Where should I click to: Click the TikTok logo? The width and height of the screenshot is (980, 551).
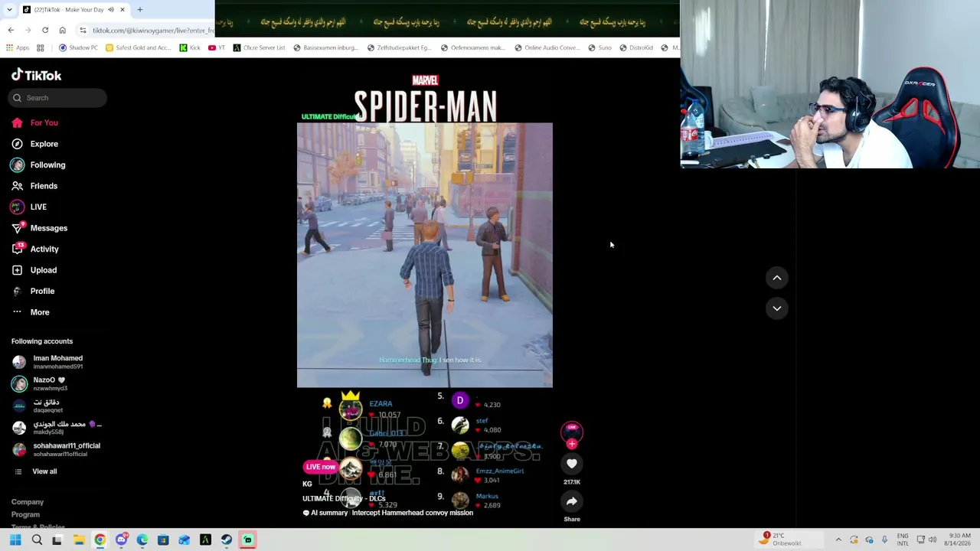pos(36,75)
